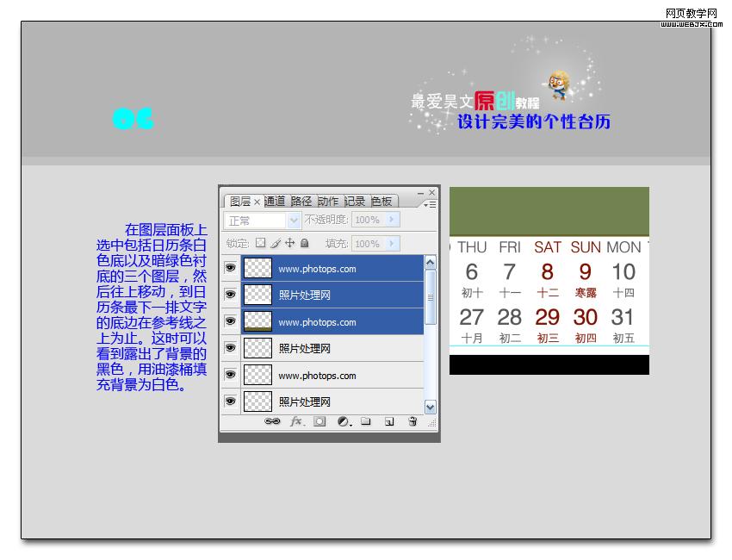Toggle eye of the unselected www.photops.com layer
The image size is (732, 560).
[230, 375]
